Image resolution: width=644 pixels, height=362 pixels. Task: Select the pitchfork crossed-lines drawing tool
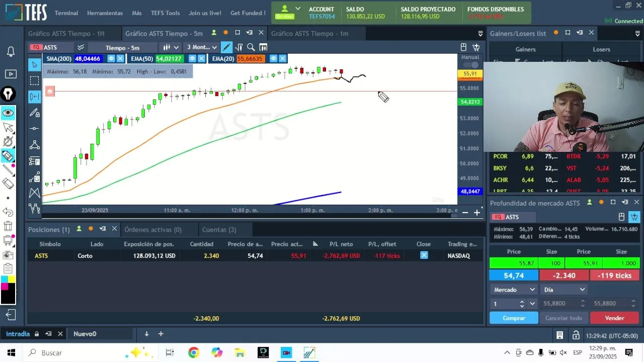[34, 193]
